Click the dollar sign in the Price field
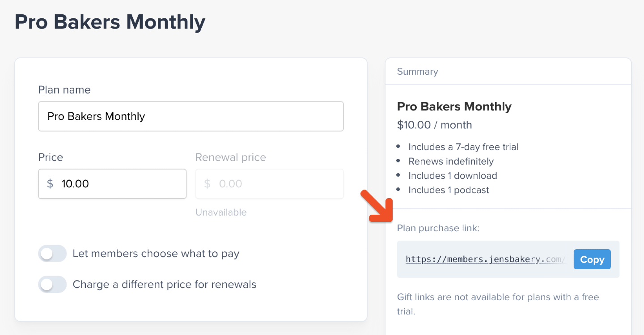Viewport: 644px width, 335px height. tap(50, 184)
